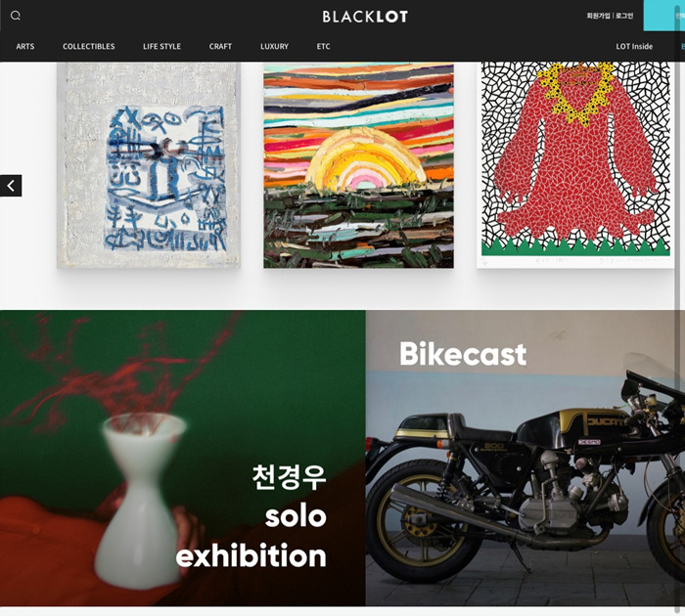Open the LOT Inside link
Screen dimensions: 685x616
click(634, 46)
